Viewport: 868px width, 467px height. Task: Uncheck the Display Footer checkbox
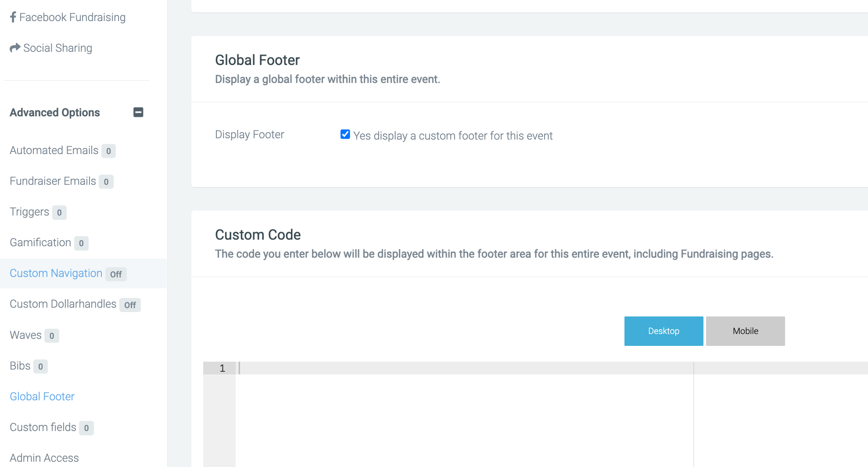tap(345, 134)
